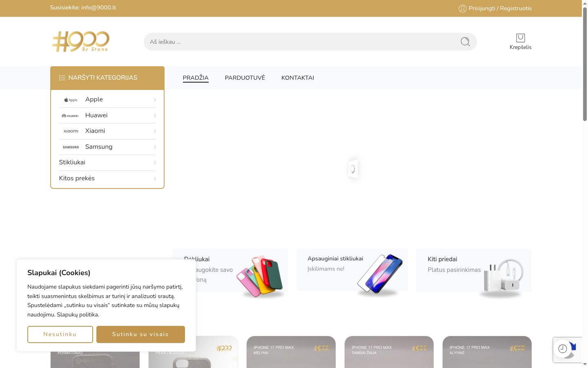Open the recently viewed clock icon
Image resolution: width=588 pixels, height=368 pixels.
click(x=562, y=349)
